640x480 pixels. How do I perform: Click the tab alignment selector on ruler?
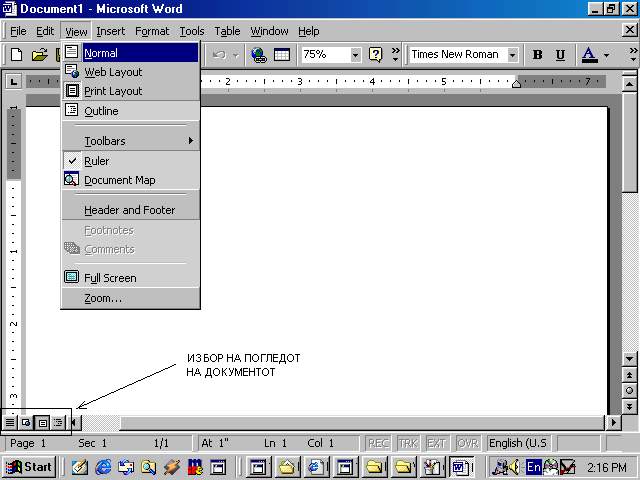tap(14, 82)
